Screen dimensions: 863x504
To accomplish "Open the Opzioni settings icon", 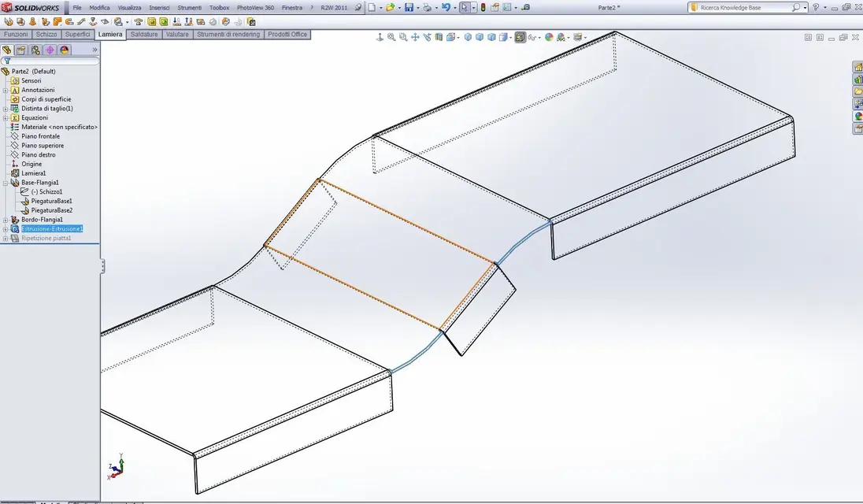I will click(x=506, y=7).
